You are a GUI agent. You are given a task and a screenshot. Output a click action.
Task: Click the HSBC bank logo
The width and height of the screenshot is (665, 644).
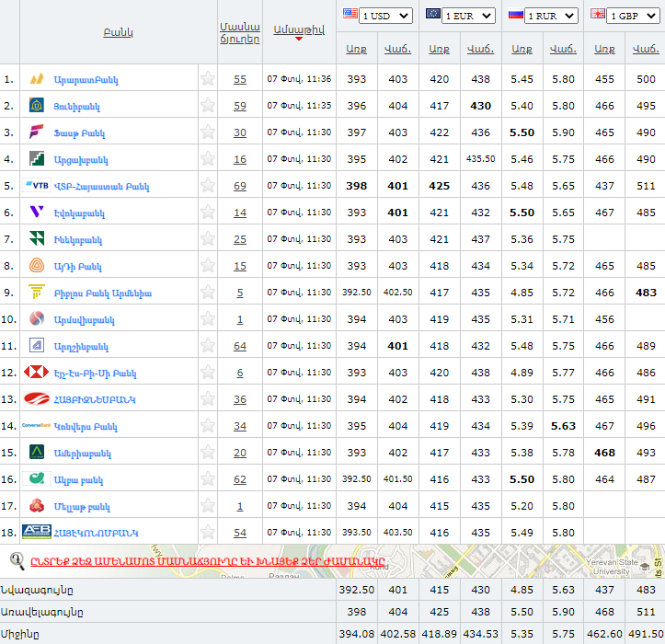37,372
